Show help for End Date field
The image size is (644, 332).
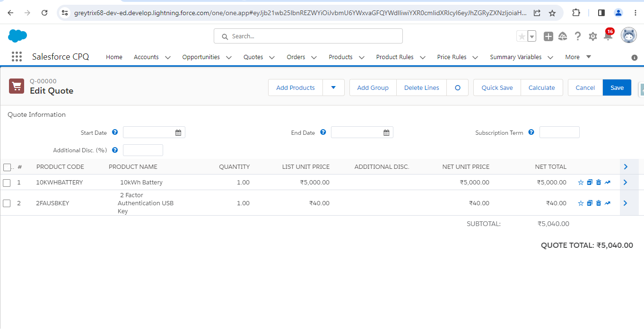click(323, 132)
